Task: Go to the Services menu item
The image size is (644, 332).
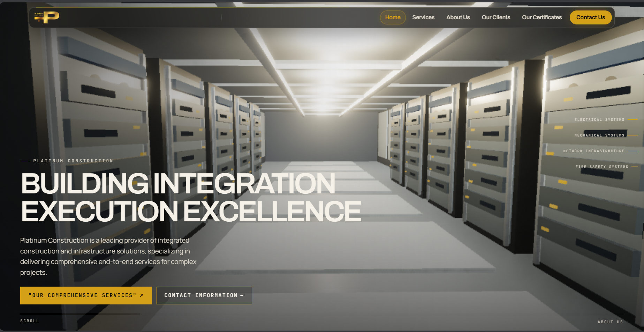Action: (423, 17)
